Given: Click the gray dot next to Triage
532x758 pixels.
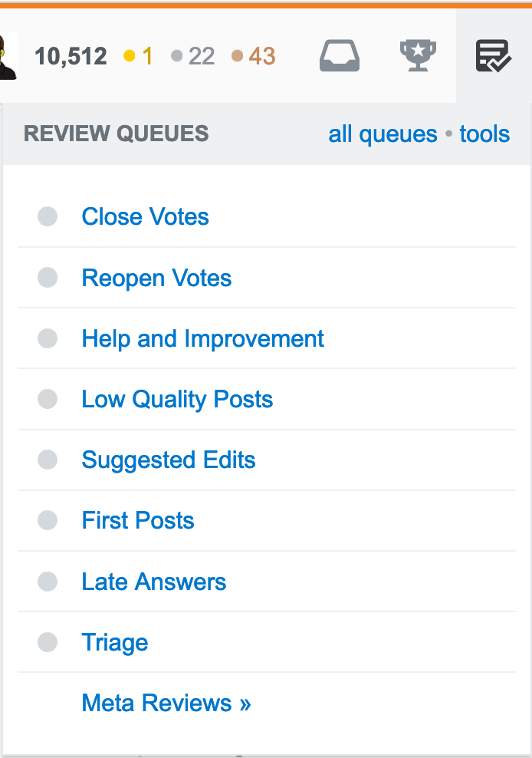Looking at the screenshot, I should (x=47, y=642).
